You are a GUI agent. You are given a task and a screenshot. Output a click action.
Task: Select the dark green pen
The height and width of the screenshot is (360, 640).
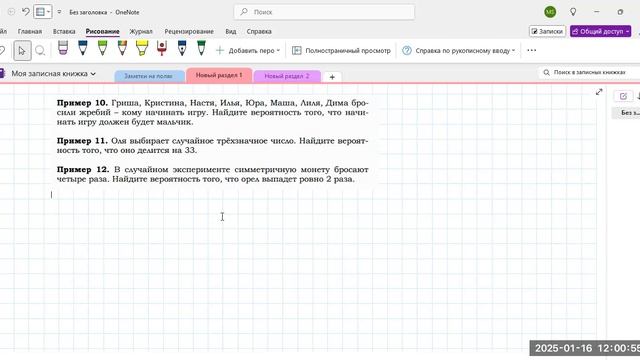click(201, 48)
